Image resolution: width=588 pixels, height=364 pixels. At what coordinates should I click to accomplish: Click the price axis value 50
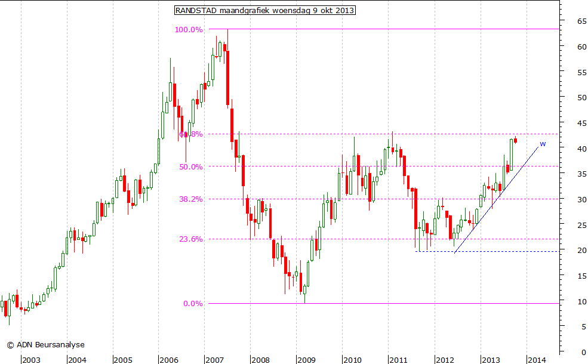[581, 98]
